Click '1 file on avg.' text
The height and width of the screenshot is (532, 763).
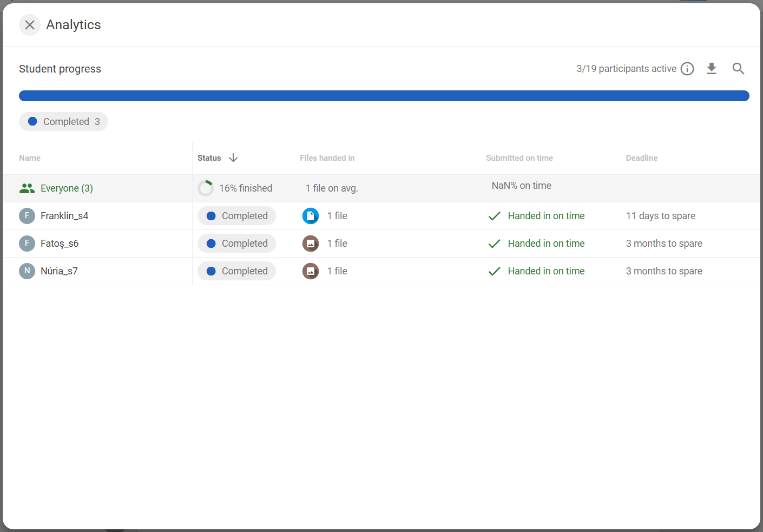[332, 188]
